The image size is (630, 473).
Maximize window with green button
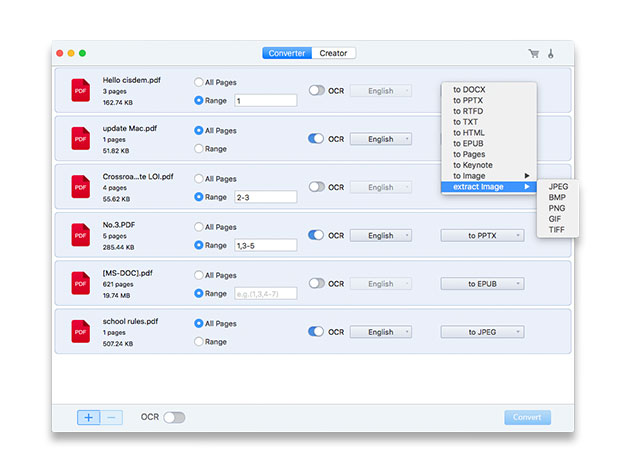[x=82, y=53]
